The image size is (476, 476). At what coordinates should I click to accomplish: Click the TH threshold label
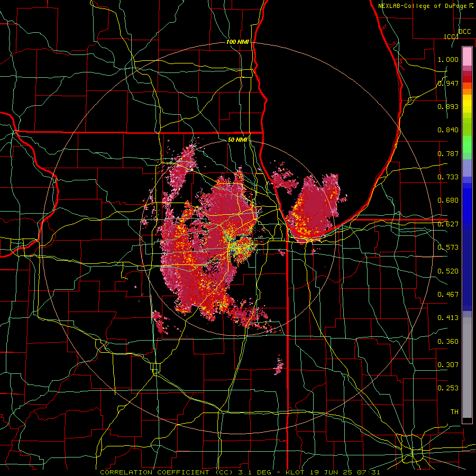tap(454, 412)
